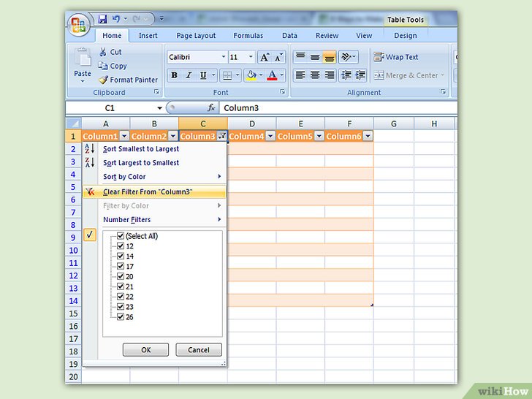The image size is (532, 399).
Task: Save the workbook from quick access toolbar
Action: click(x=102, y=19)
